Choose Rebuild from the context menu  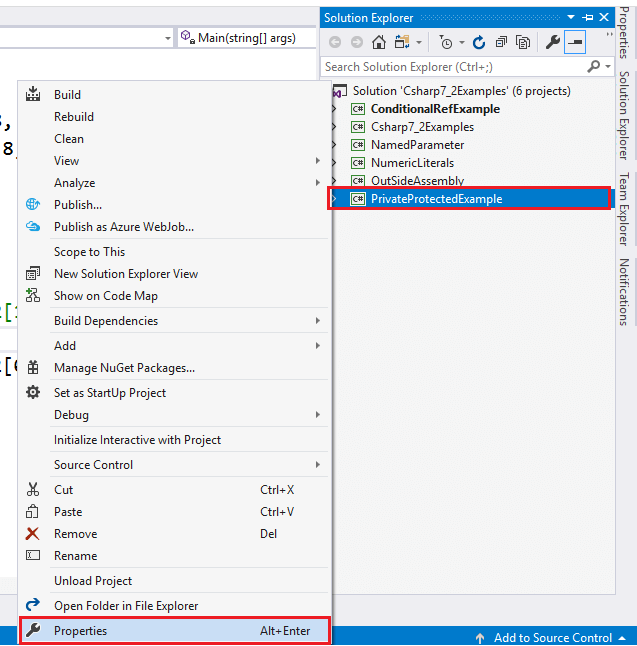(x=174, y=117)
